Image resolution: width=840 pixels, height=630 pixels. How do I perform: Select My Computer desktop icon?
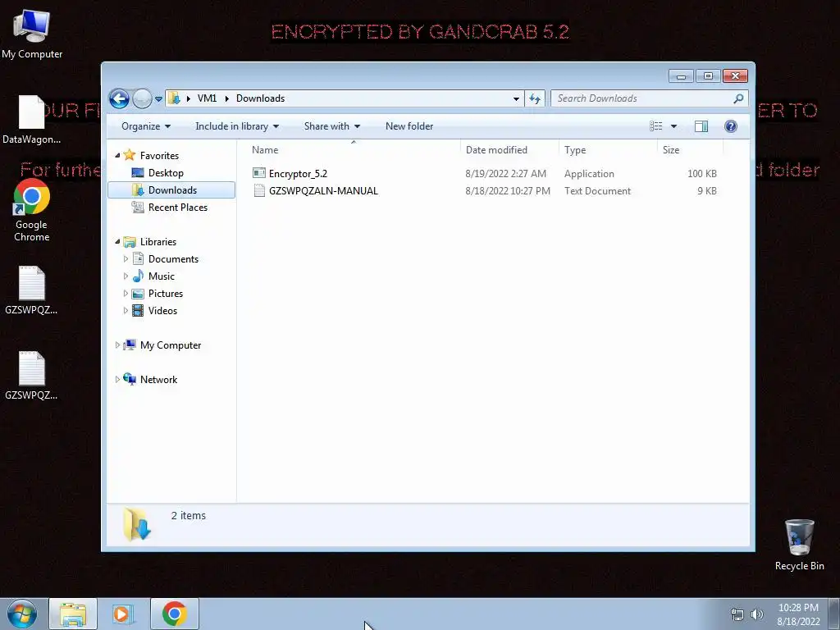tap(32, 33)
